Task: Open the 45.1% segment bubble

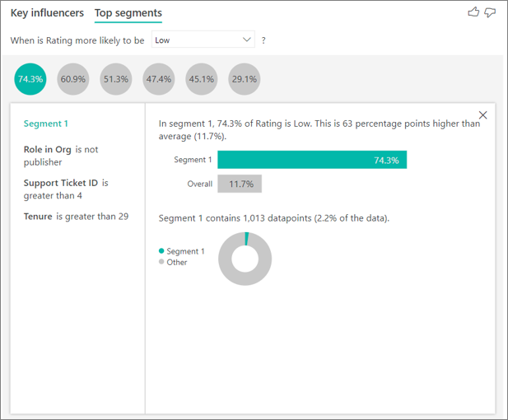Action: pos(202,79)
